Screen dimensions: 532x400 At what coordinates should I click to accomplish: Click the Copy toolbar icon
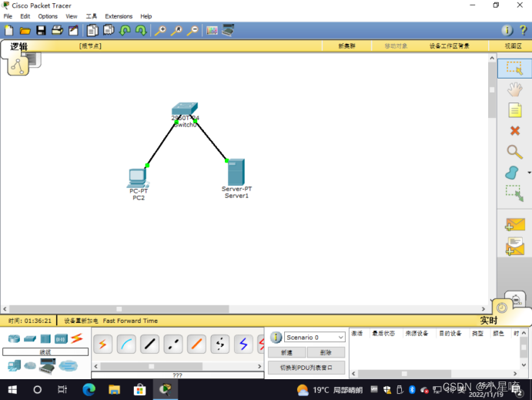point(92,31)
